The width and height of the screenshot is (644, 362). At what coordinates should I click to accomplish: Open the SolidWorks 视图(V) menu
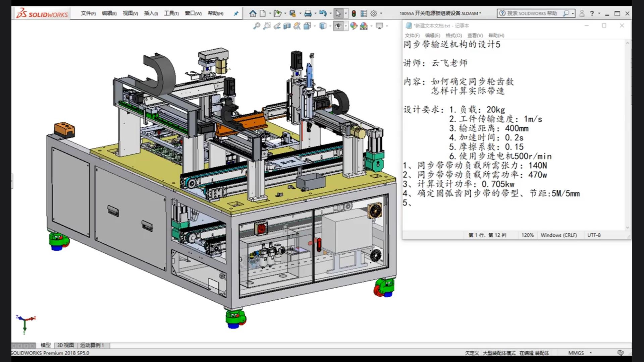coord(130,13)
